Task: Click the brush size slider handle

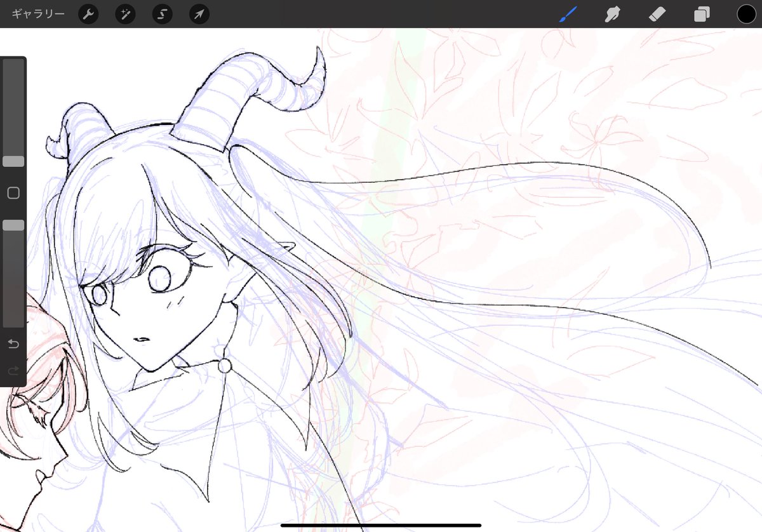Action: coord(13,161)
